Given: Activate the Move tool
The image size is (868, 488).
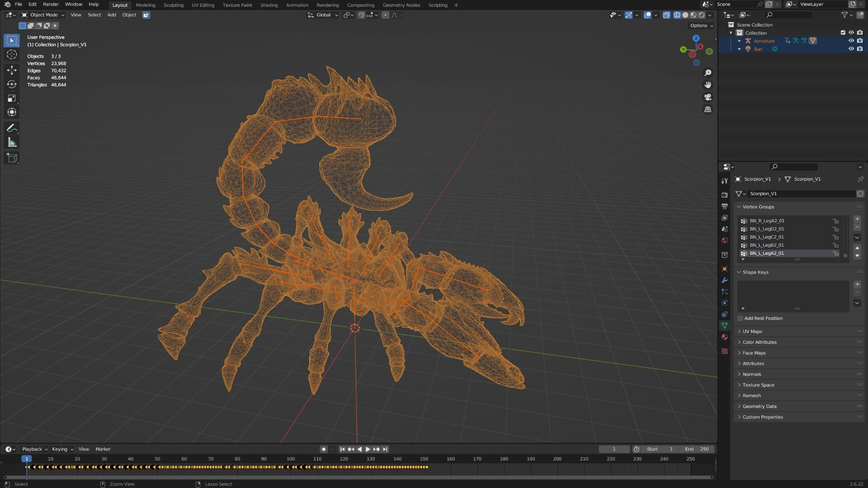Looking at the screenshot, I should (x=12, y=70).
